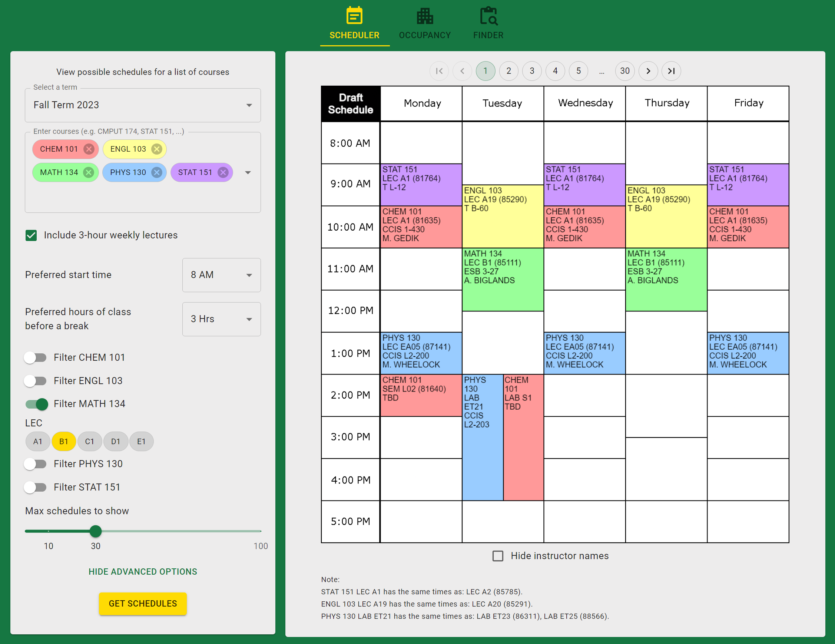Switch to the Finder tab
Viewport: 835px width, 644px height.
(x=488, y=24)
